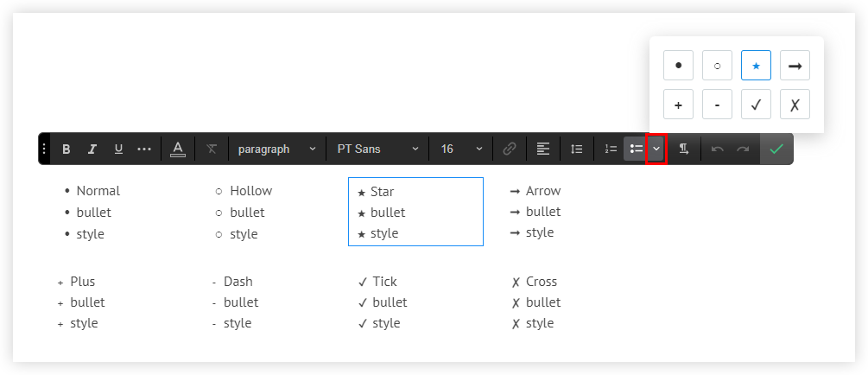This screenshot has width=868, height=375.
Task: Open the paragraph style dropdown
Action: tap(276, 149)
